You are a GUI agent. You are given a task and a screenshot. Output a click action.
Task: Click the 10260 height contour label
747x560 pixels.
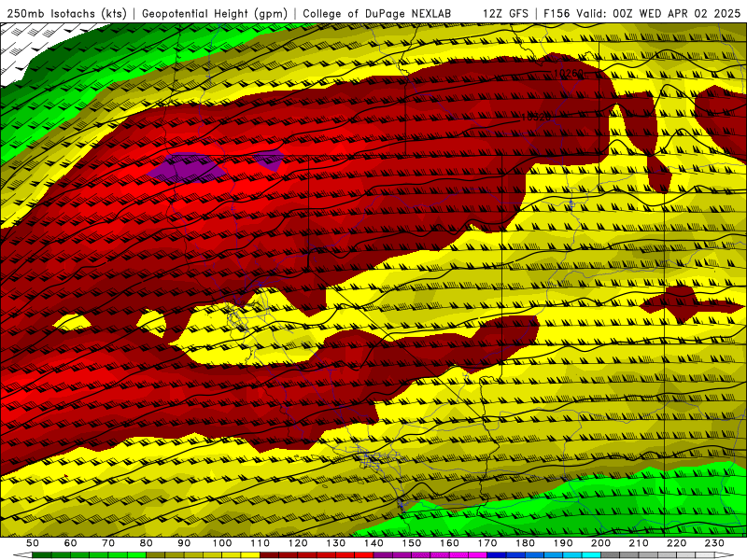coord(569,74)
